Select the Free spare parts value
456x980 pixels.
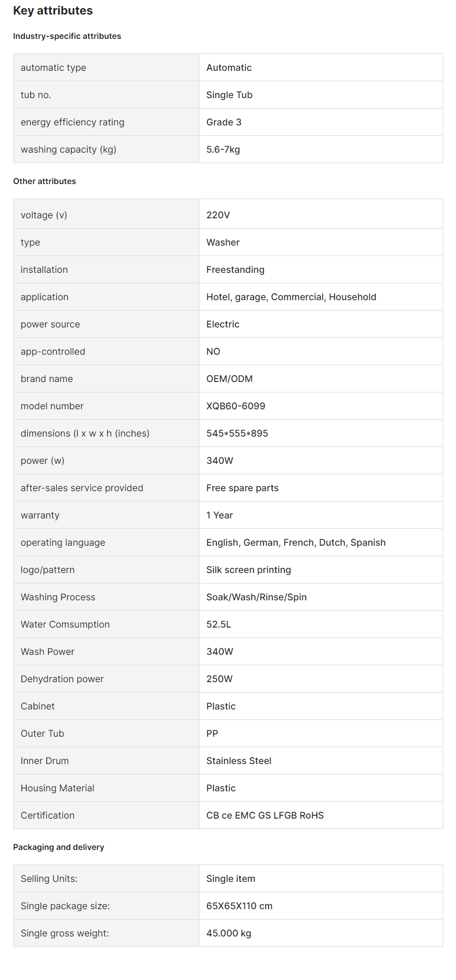(x=243, y=488)
